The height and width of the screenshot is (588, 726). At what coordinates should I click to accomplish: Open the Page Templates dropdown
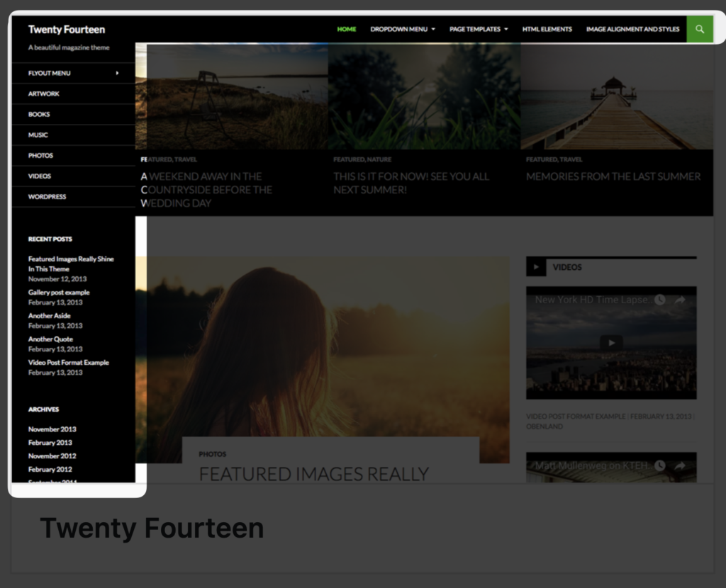[x=479, y=29]
